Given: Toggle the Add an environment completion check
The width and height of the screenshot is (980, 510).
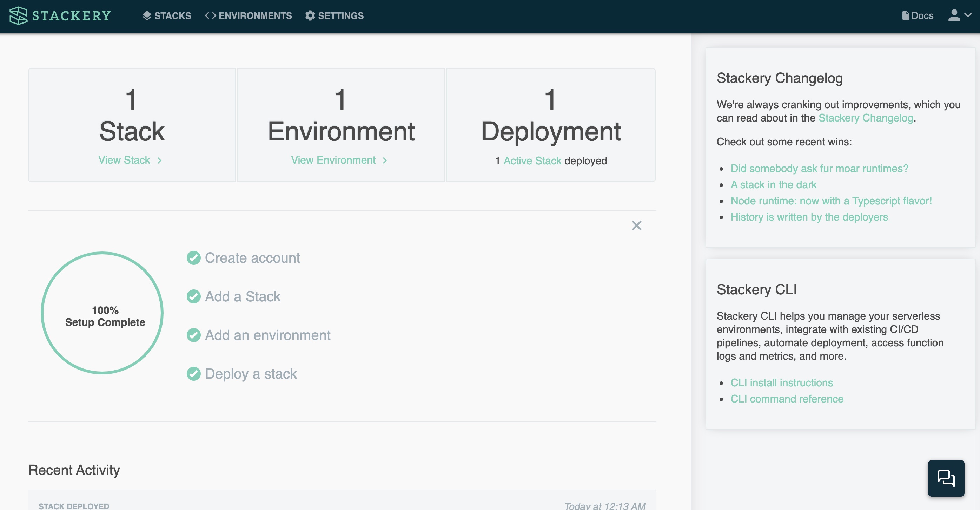Looking at the screenshot, I should coord(194,335).
